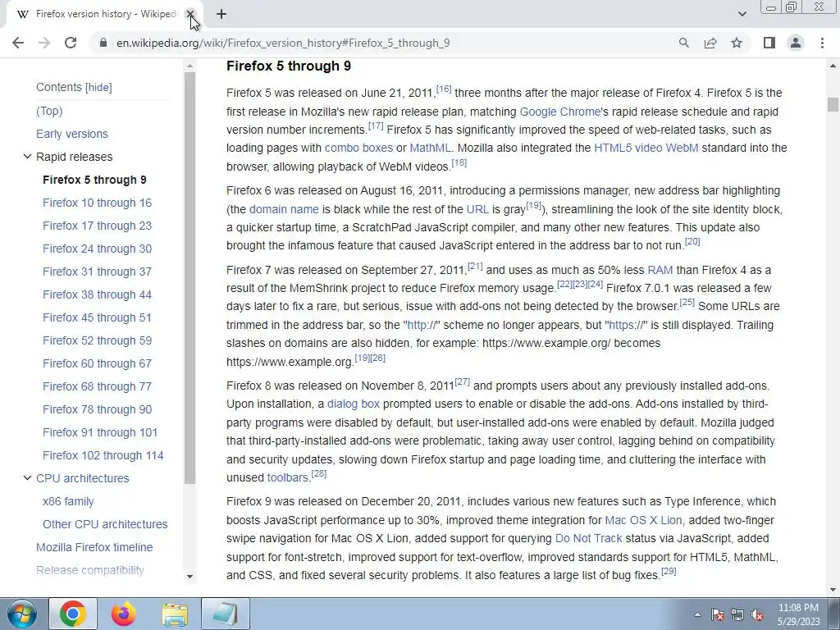Viewport: 840px width, 630px height.
Task: Jump to Firefox 10 through 16 section
Action: [97, 203]
